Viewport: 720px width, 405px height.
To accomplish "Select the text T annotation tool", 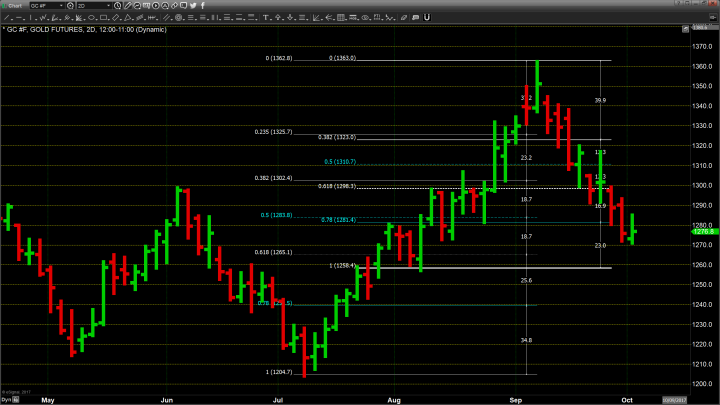I will 266,17.
